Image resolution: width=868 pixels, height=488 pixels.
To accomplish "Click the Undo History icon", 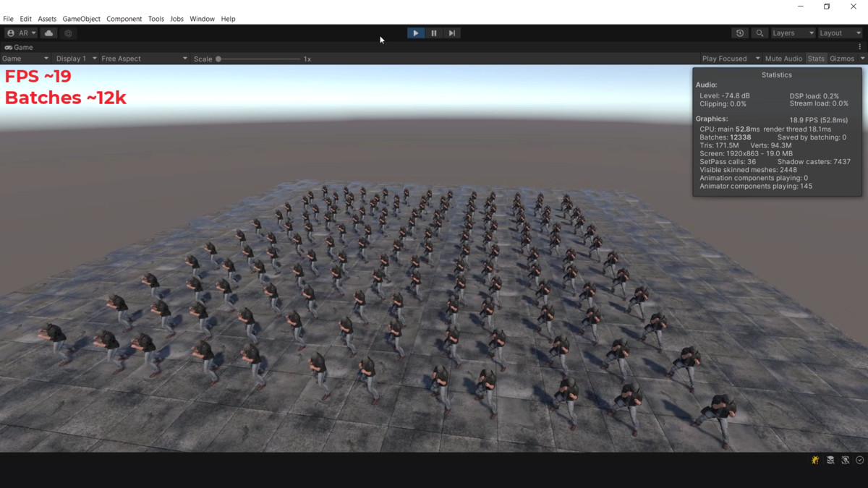I will point(739,33).
